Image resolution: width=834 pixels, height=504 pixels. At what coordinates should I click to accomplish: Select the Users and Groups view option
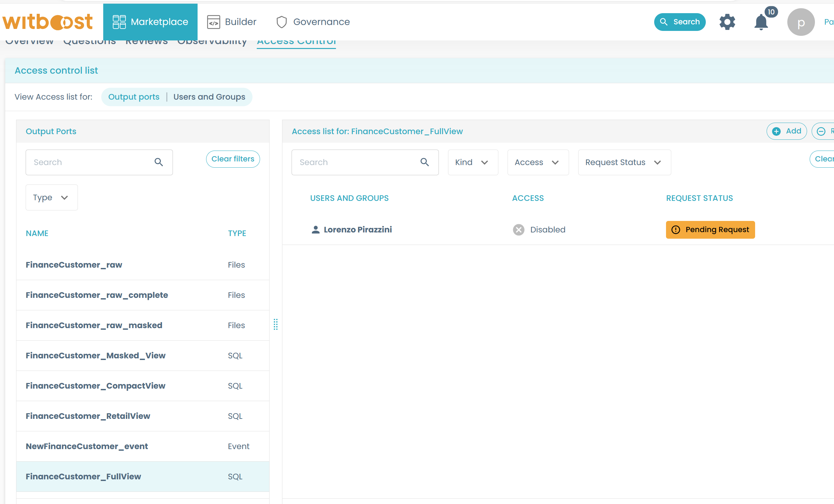209,97
